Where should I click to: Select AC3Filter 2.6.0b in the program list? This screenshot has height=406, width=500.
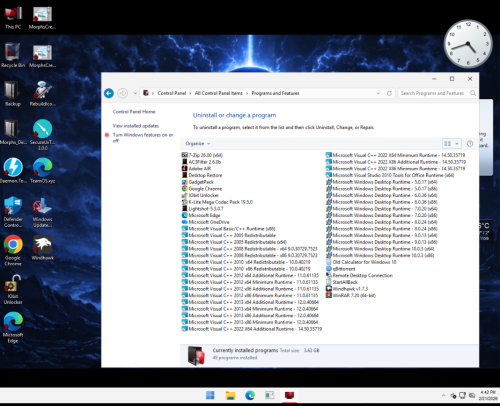201,162
